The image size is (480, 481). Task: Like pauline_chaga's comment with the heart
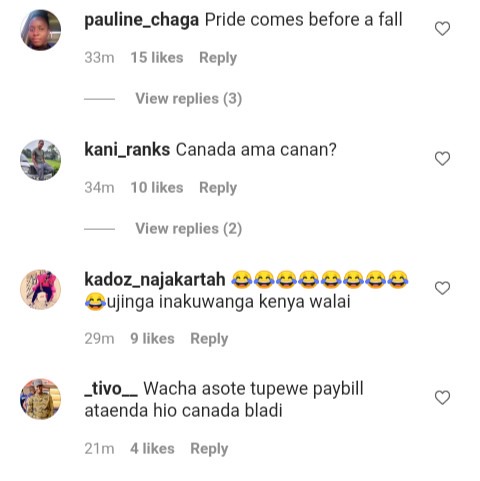442,29
